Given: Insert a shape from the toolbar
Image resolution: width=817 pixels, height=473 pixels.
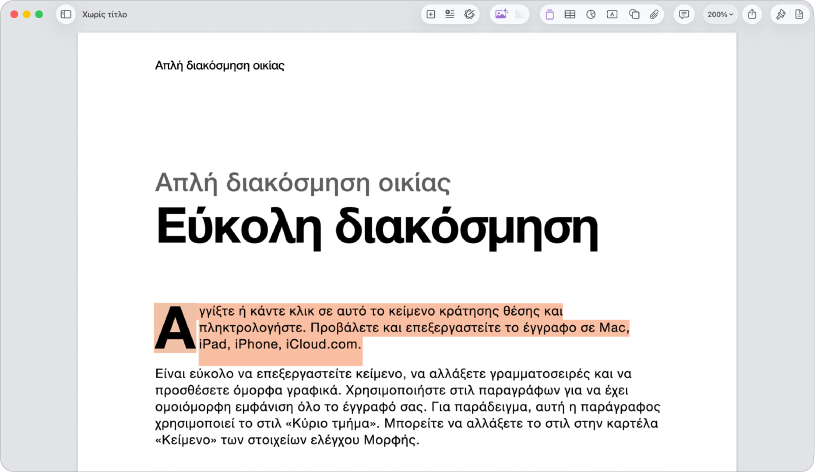Looking at the screenshot, I should pos(634,15).
